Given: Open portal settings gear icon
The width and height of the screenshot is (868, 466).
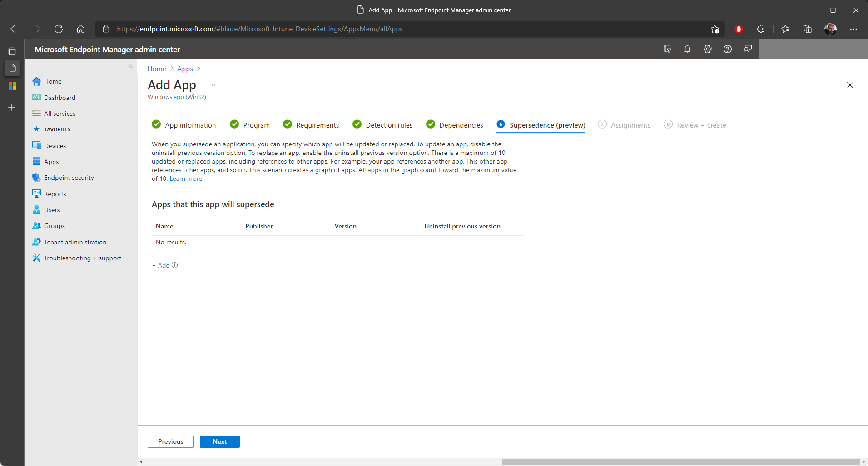Looking at the screenshot, I should pyautogui.click(x=708, y=49).
